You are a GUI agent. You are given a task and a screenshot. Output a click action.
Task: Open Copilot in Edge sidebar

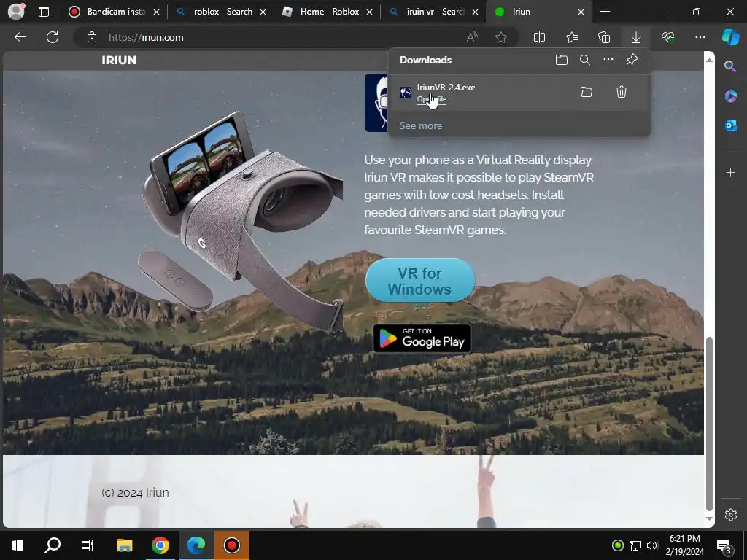click(x=731, y=37)
